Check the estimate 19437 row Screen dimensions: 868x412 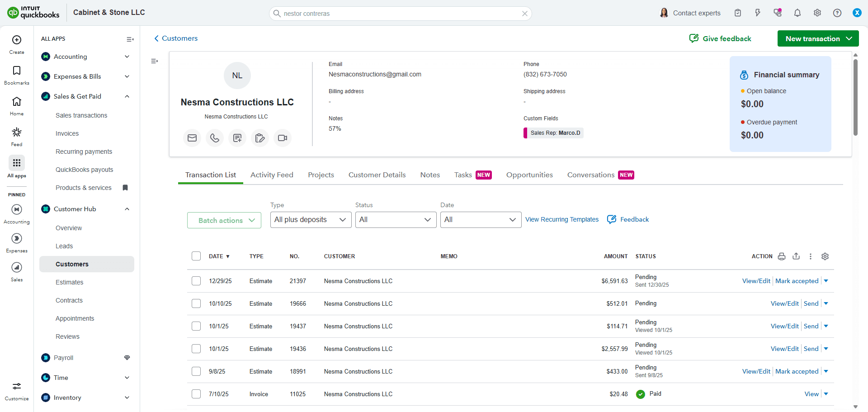(x=196, y=326)
